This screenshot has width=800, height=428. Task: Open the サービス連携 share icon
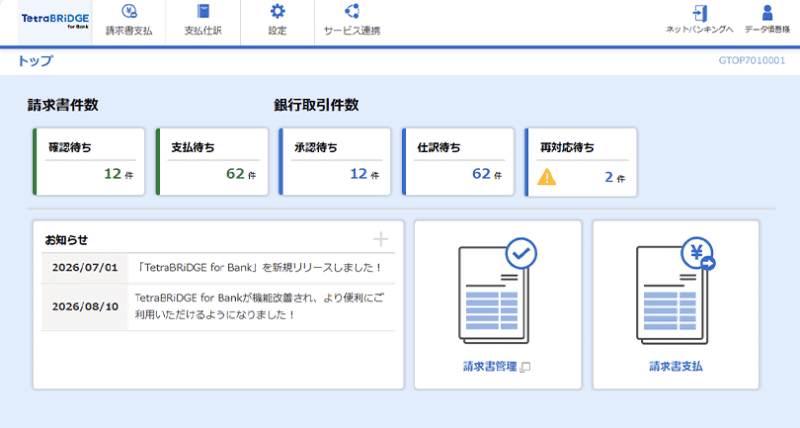(x=352, y=11)
